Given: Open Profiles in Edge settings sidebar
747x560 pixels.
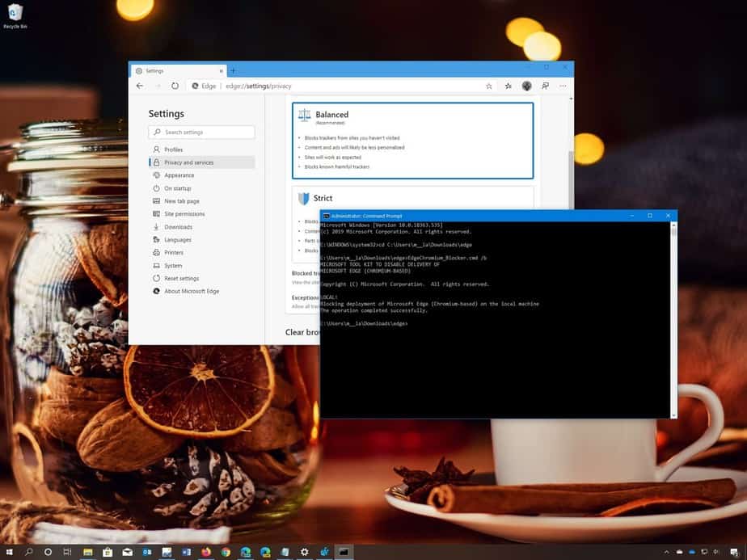Looking at the screenshot, I should pos(201,149).
